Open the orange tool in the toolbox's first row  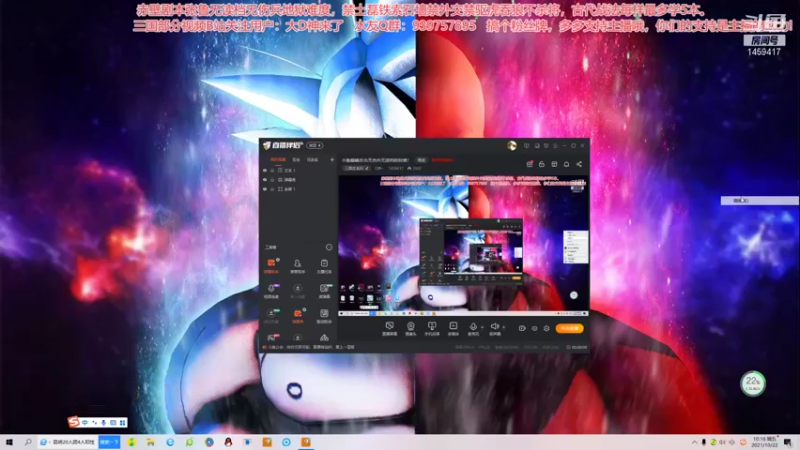click(271, 265)
